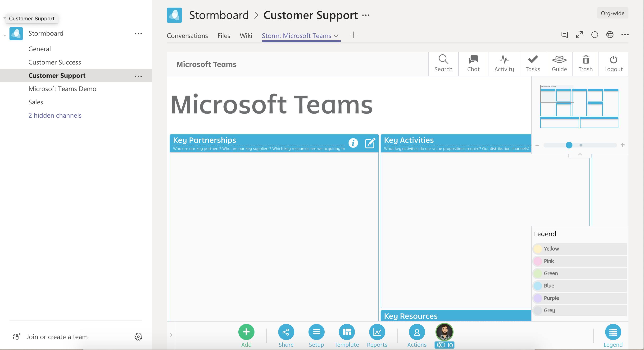Select the Stormboard team name in sidebar
Image resolution: width=644 pixels, height=350 pixels.
pos(46,33)
